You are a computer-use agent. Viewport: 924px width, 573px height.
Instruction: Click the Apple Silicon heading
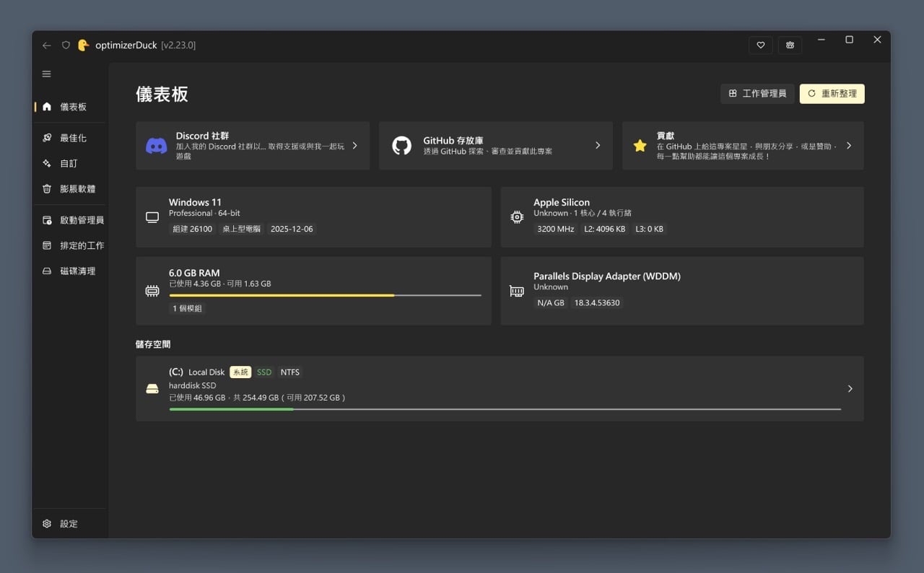(x=562, y=203)
